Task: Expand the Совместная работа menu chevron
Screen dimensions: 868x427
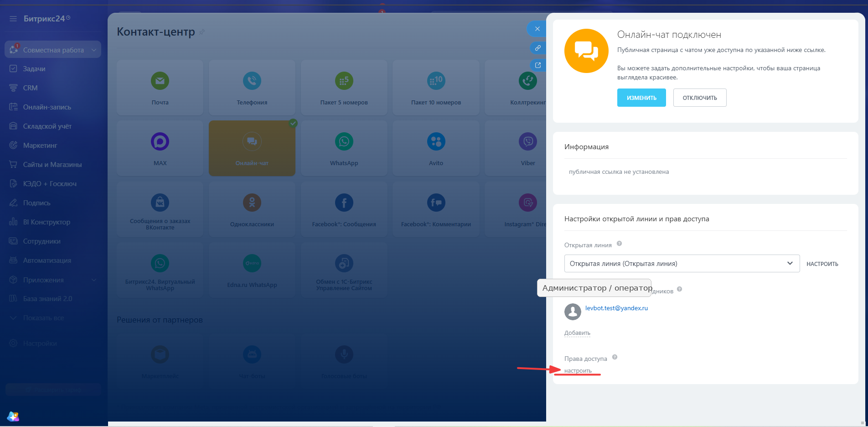Action: [94, 50]
